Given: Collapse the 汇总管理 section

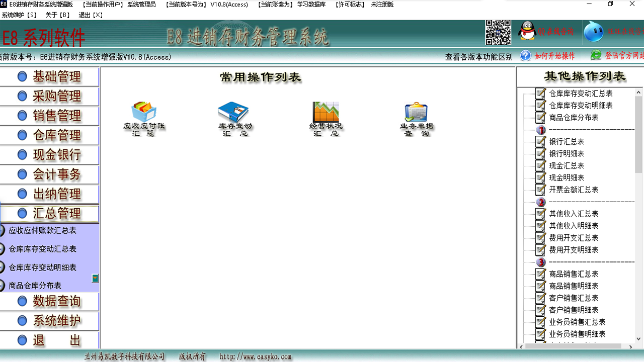Looking at the screenshot, I should coord(49,213).
